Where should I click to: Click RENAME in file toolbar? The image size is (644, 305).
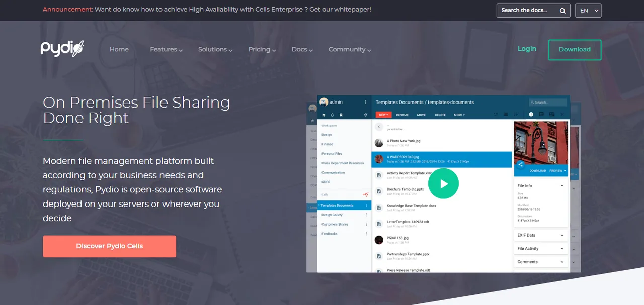click(402, 115)
